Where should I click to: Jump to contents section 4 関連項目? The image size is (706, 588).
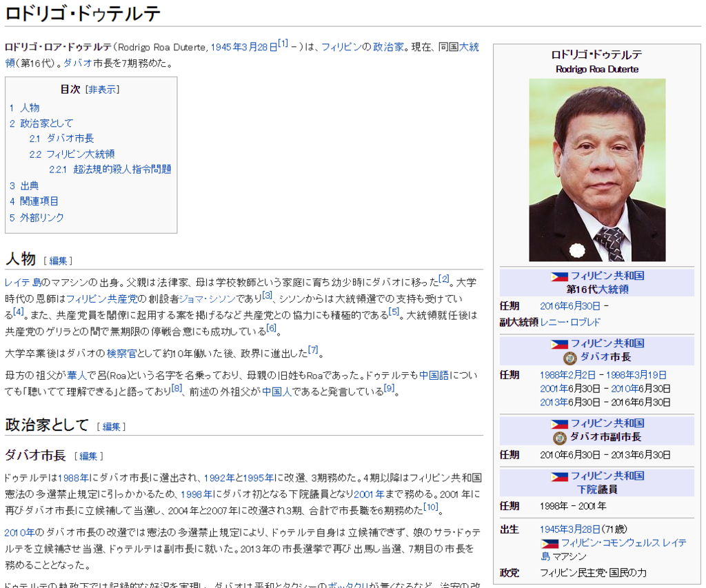pos(34,201)
